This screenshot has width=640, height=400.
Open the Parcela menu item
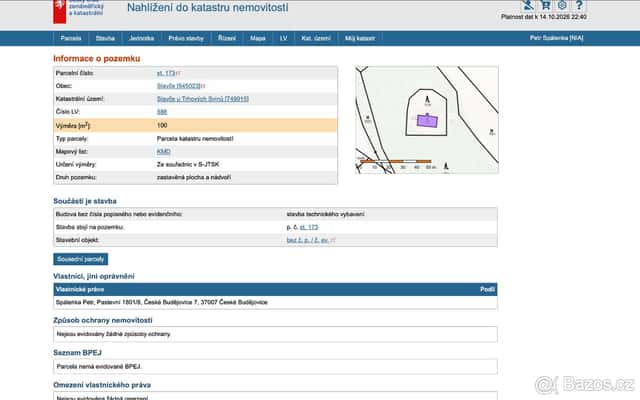(71, 38)
